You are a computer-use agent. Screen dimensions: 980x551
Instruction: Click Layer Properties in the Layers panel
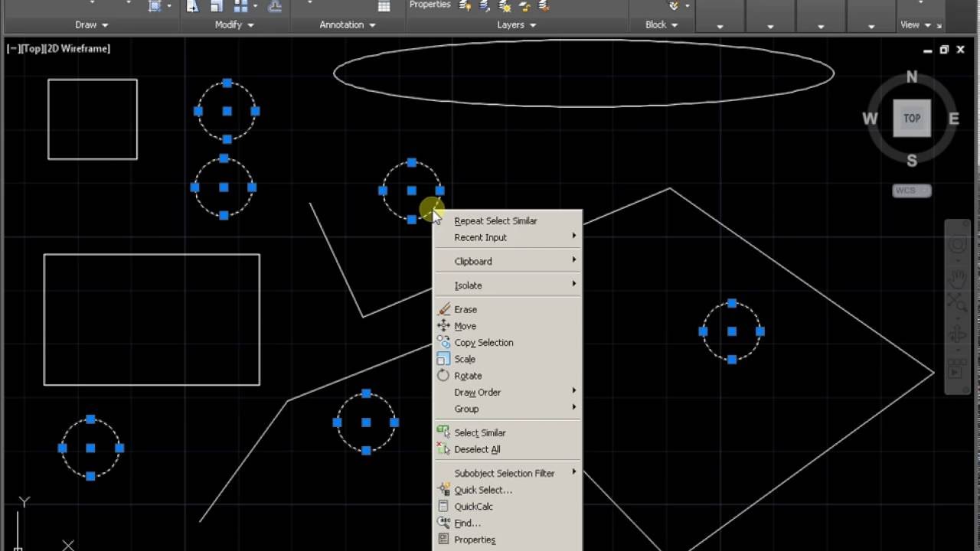pos(430,5)
